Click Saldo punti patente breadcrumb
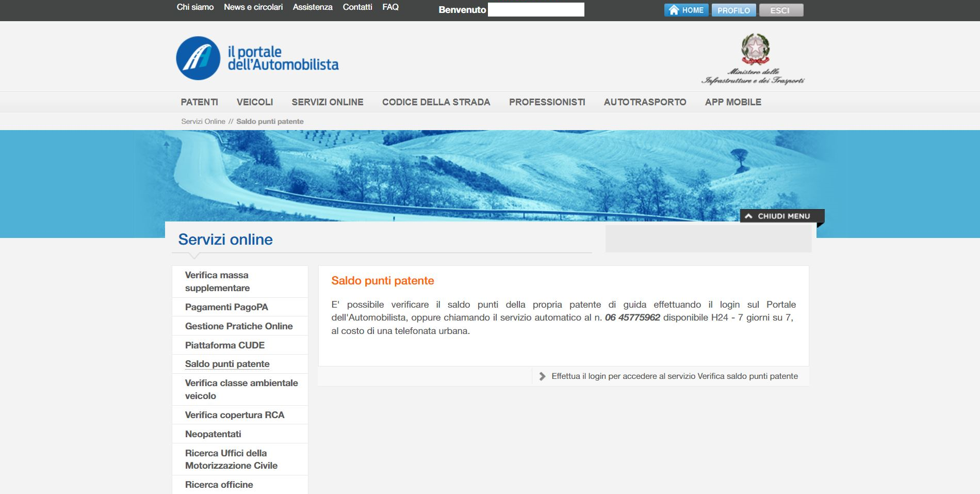The image size is (980, 494). [x=270, y=121]
